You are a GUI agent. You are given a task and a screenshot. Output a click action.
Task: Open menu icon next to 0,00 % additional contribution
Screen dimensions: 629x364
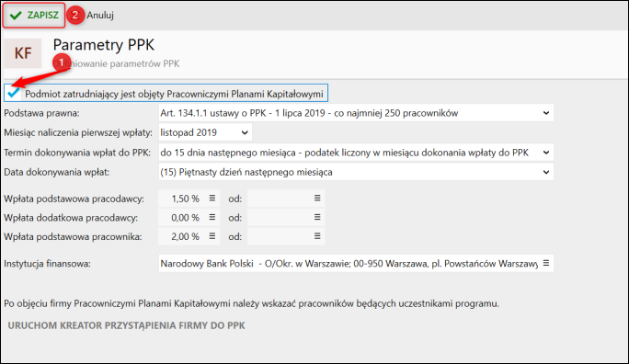pos(212,217)
